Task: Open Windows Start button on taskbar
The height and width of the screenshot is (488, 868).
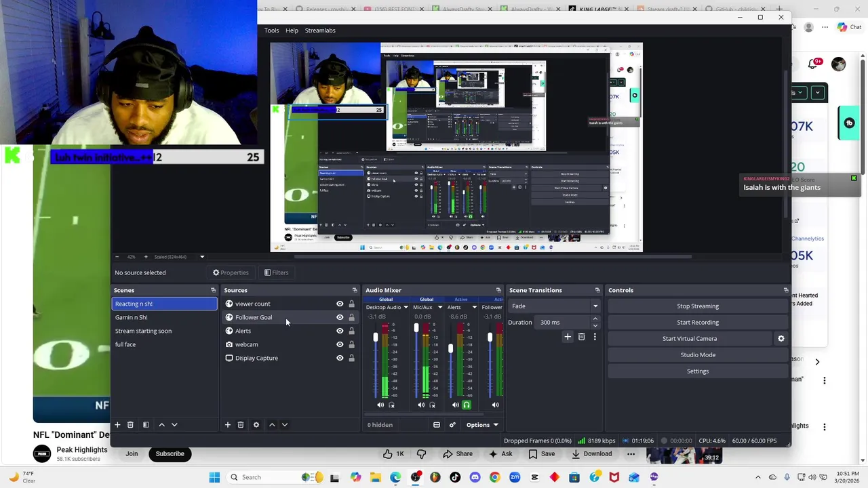Action: pos(214,477)
